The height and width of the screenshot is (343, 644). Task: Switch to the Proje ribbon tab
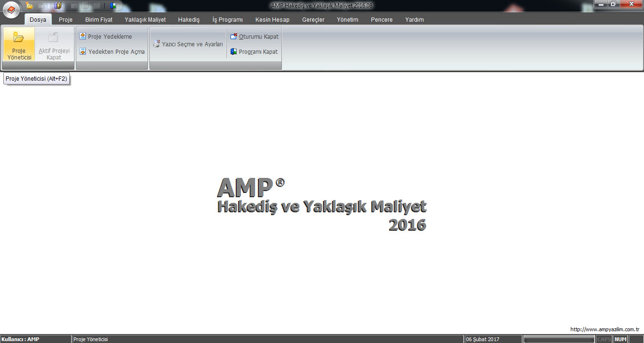coord(66,20)
